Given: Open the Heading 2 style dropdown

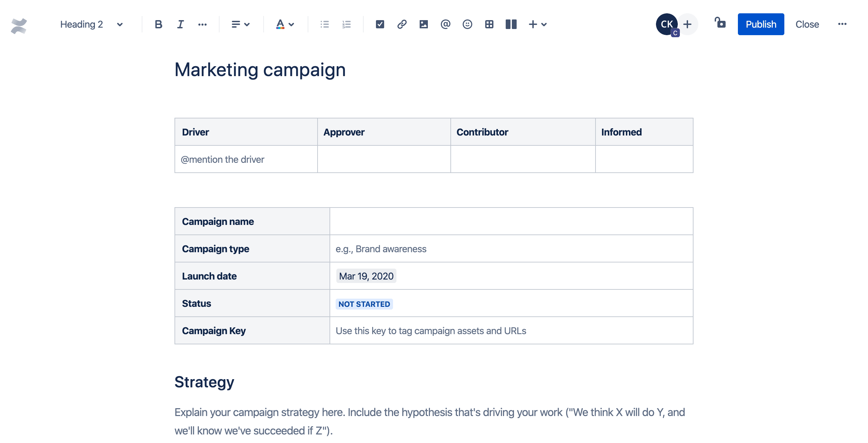Looking at the screenshot, I should coord(90,24).
